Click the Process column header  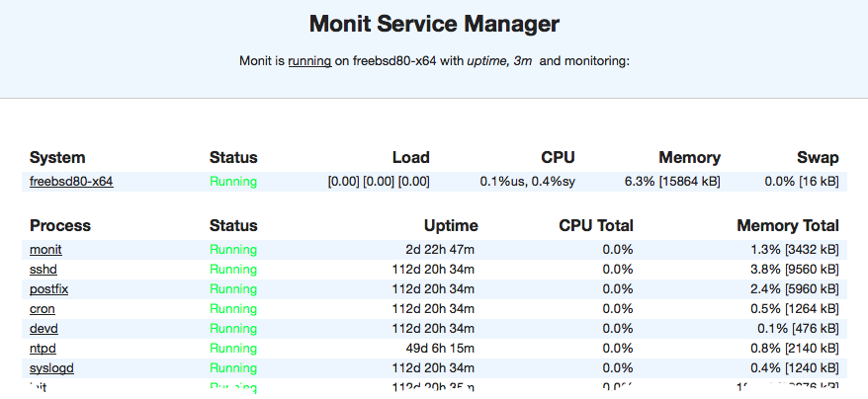[59, 226]
